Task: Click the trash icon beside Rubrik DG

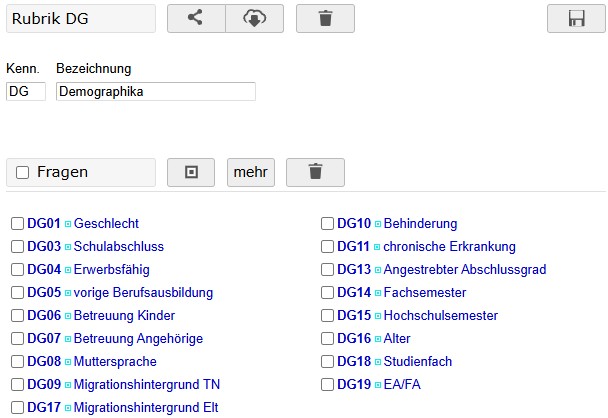Action: [x=325, y=18]
